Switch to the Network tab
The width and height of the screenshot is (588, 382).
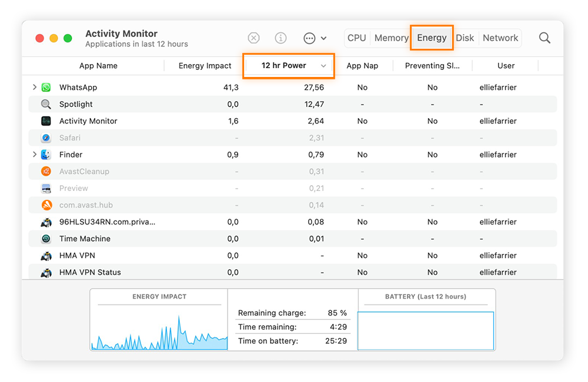pos(500,38)
